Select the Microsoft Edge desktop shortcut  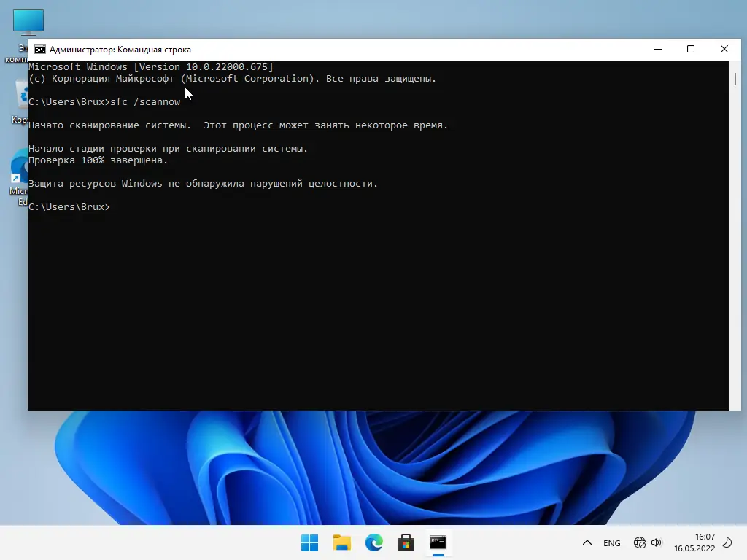pyautogui.click(x=20, y=179)
